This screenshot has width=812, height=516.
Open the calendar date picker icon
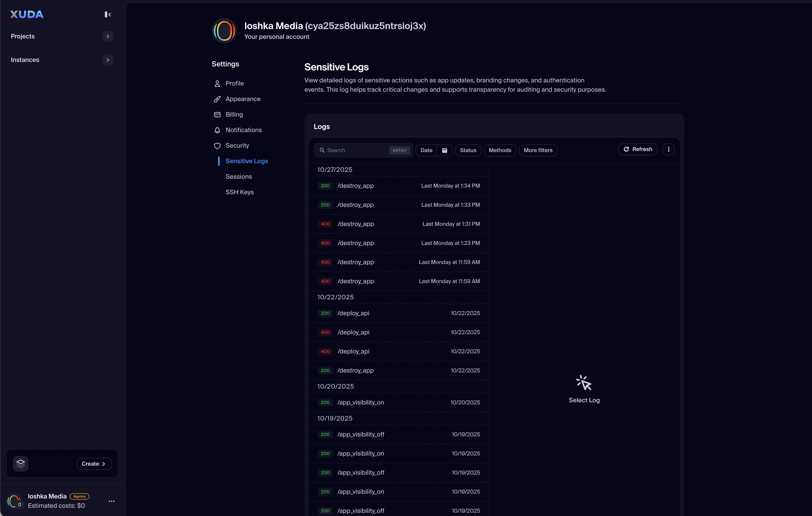pos(444,150)
